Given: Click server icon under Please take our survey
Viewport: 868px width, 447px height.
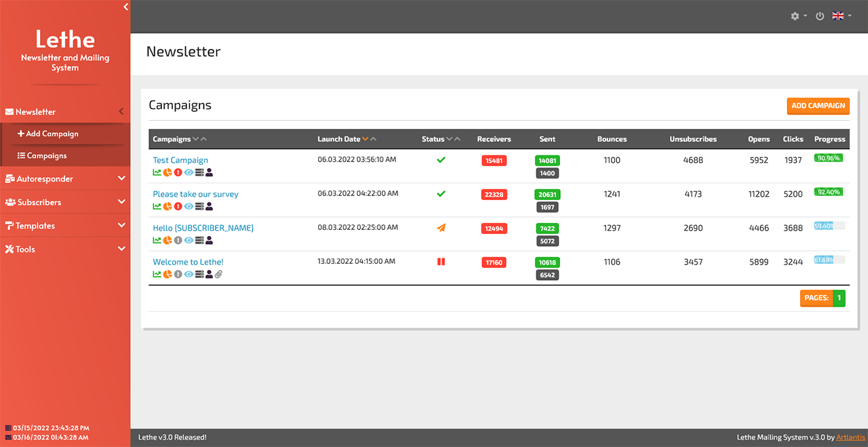Looking at the screenshot, I should [199, 206].
